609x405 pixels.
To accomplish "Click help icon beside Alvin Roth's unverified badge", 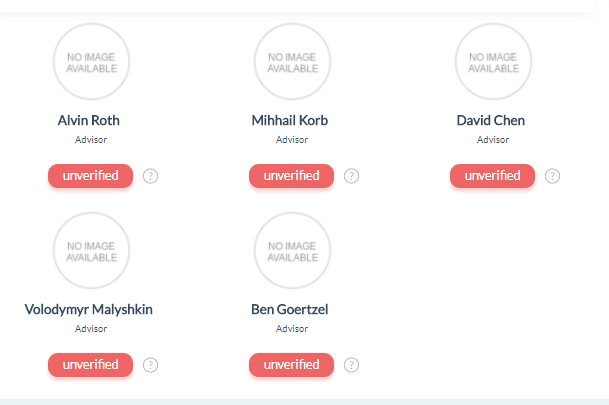I will point(151,176).
